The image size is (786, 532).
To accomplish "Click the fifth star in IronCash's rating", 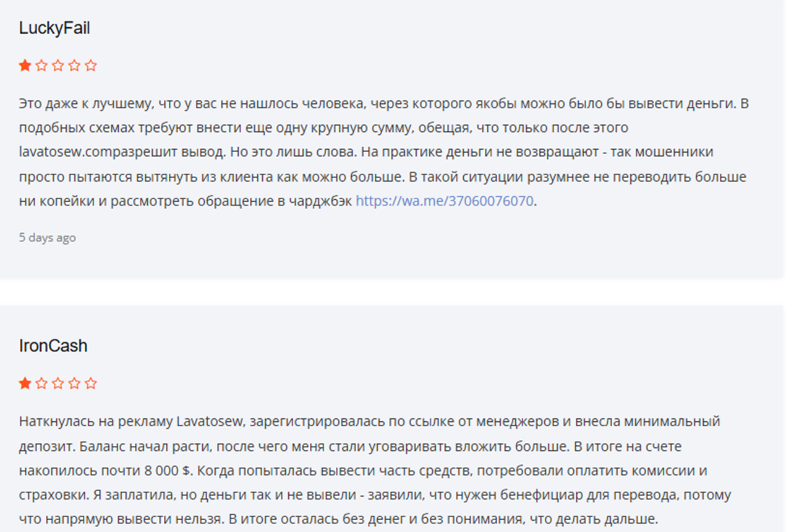I will pyautogui.click(x=91, y=384).
